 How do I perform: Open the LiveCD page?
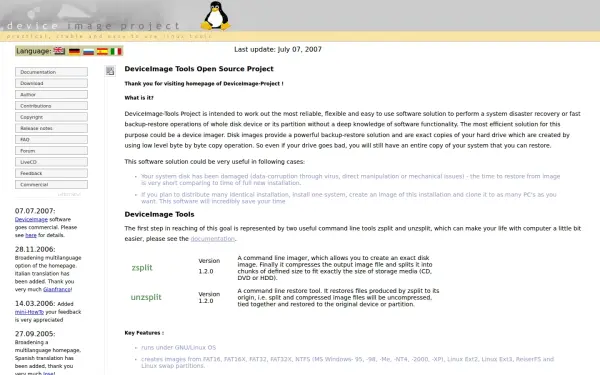click(51, 162)
